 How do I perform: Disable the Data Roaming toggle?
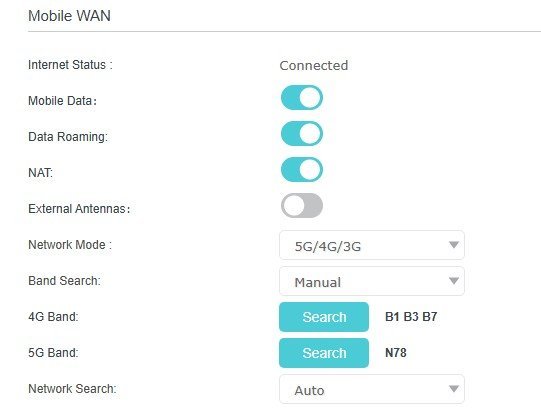[302, 134]
